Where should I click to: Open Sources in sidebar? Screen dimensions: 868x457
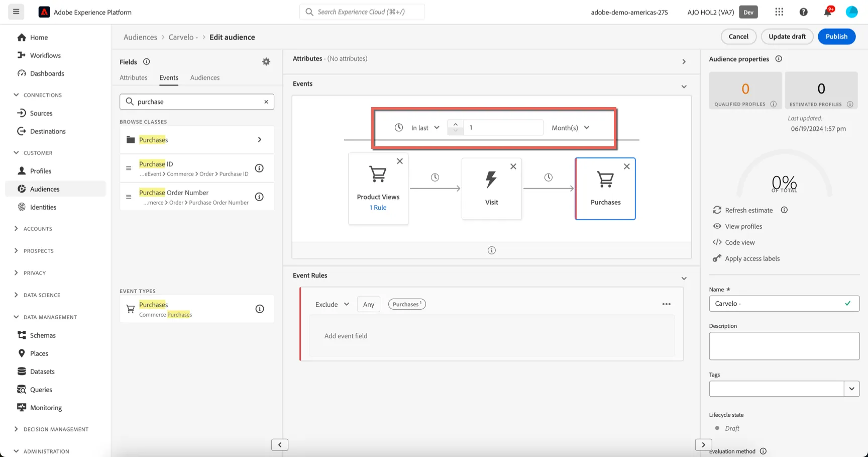(41, 114)
